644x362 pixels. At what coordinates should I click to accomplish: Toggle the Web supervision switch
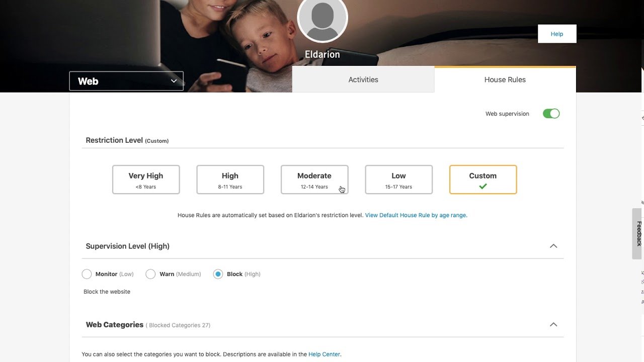tap(551, 114)
